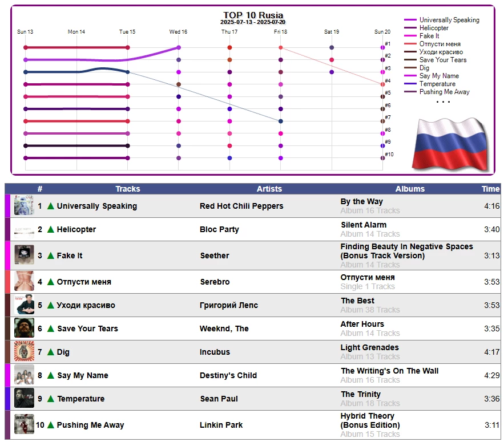Viewport: 504px width, 442px height.
Task: Click the green up arrow beside Pushing Me Away
Action: point(50,425)
